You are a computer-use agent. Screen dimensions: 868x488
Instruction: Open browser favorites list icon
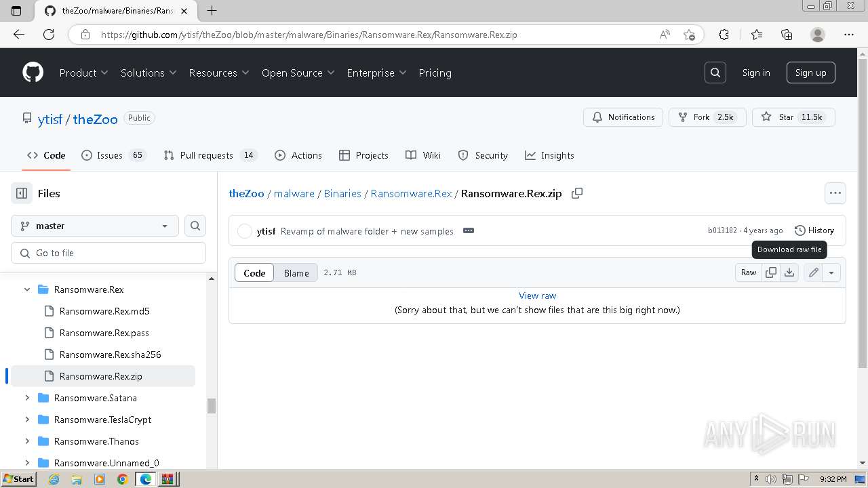757,35
